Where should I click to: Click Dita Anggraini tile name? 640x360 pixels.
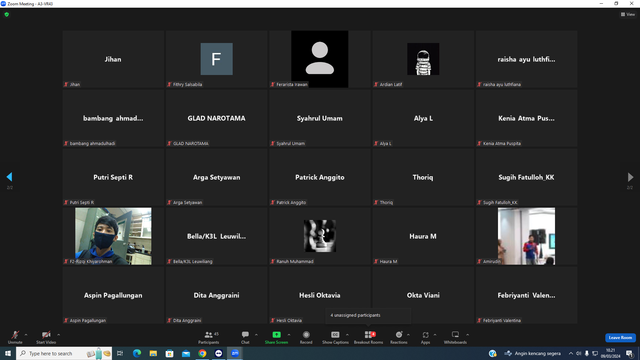[x=216, y=296]
